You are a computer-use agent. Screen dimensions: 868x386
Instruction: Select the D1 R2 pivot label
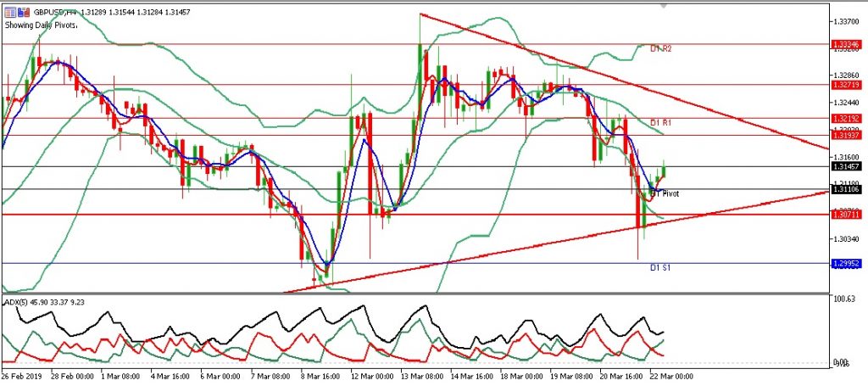(x=660, y=49)
